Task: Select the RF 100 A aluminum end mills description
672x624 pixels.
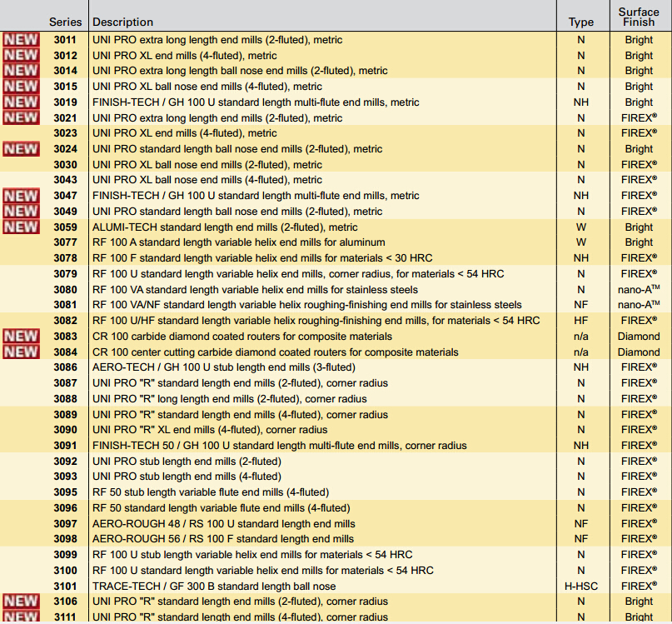Action: 239,242
